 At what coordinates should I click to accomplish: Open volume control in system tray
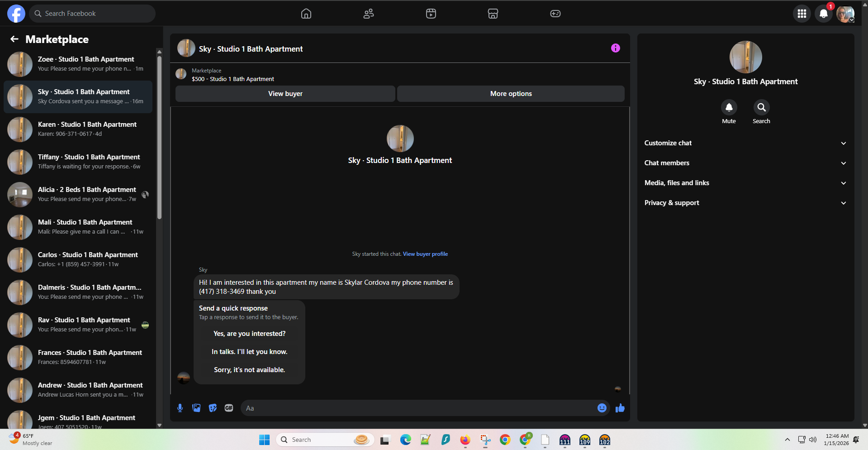coord(813,440)
